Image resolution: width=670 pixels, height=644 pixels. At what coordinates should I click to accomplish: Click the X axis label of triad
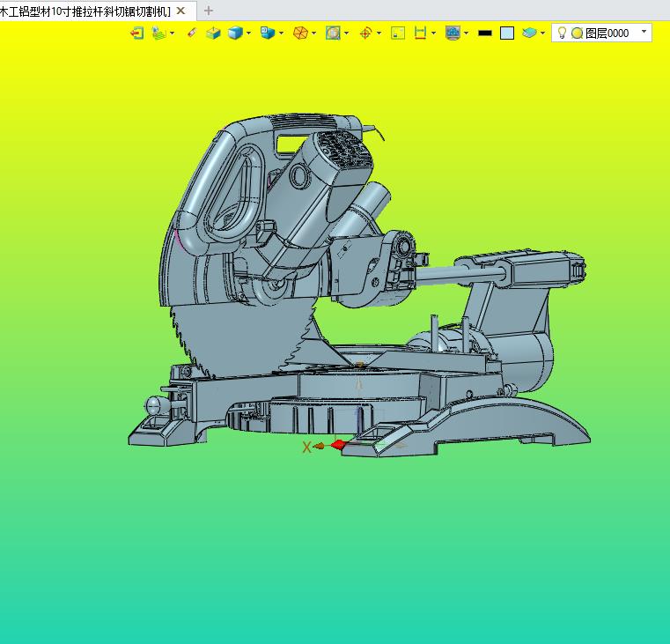[306, 448]
